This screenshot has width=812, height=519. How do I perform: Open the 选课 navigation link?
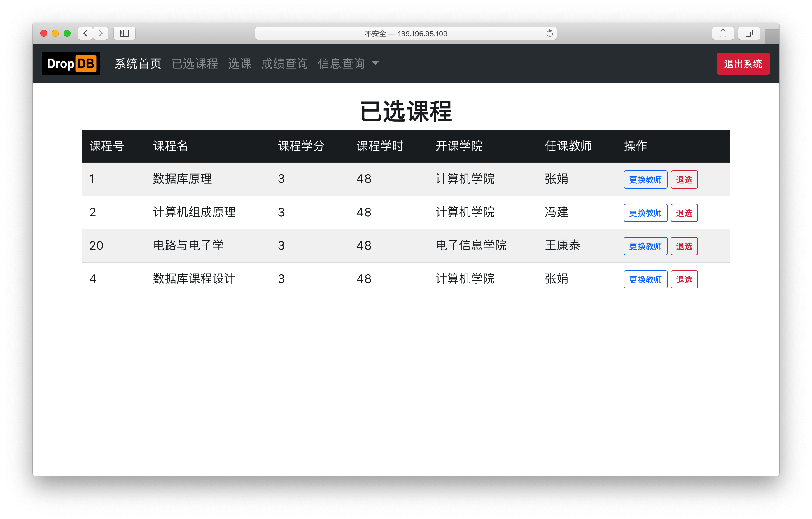(239, 63)
